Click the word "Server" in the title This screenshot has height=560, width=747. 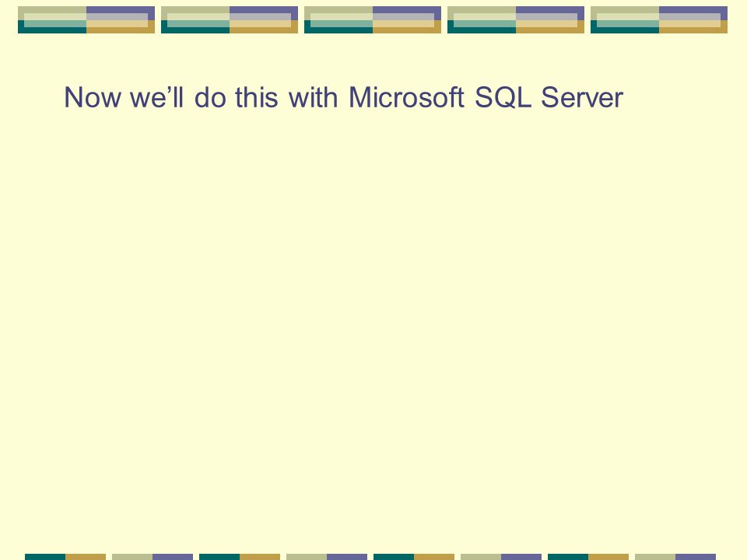point(582,97)
